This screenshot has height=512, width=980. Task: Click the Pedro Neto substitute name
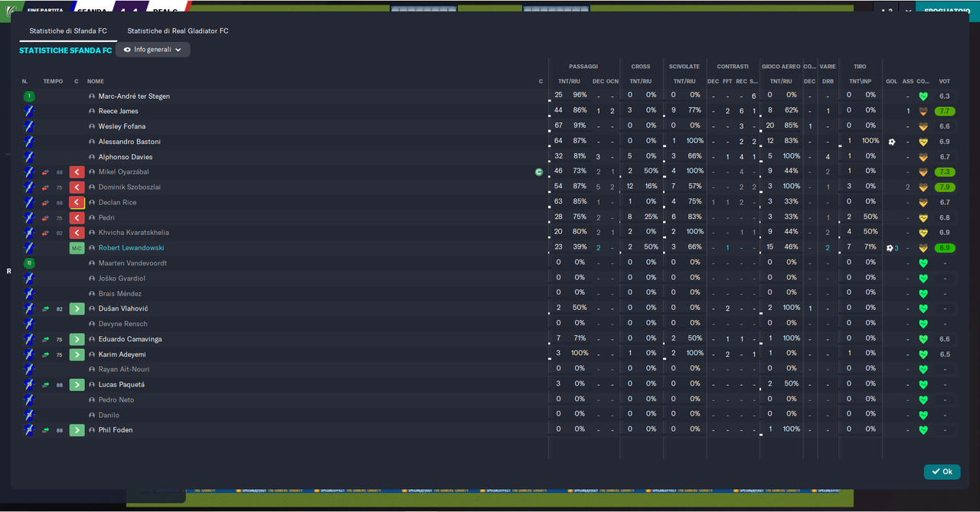[x=116, y=399]
